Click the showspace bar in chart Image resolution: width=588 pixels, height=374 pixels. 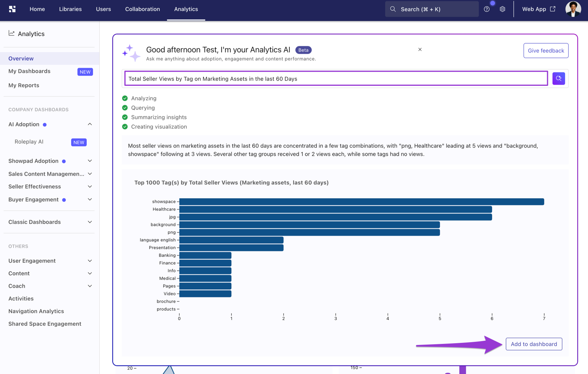click(361, 202)
